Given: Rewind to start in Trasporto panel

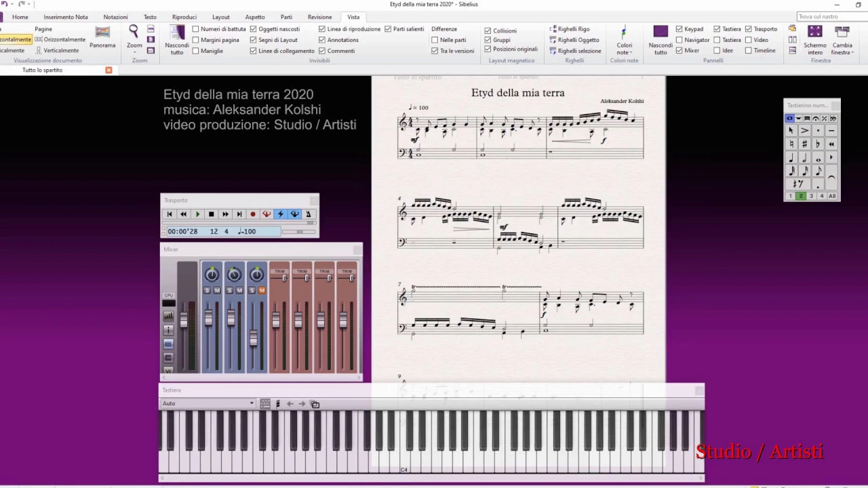Looking at the screenshot, I should click(170, 214).
